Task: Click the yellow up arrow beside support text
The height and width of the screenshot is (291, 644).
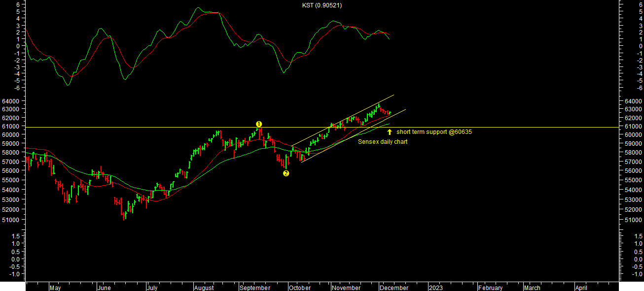Action: (390, 132)
